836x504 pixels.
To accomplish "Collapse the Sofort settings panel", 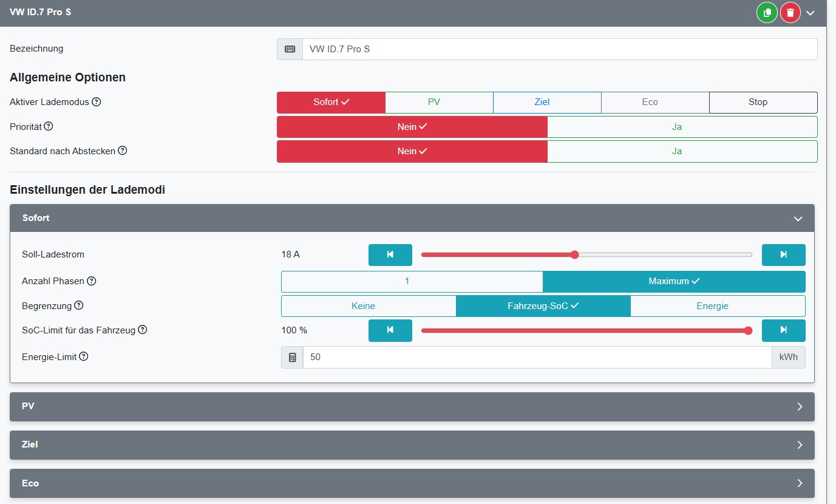I will 798,219.
